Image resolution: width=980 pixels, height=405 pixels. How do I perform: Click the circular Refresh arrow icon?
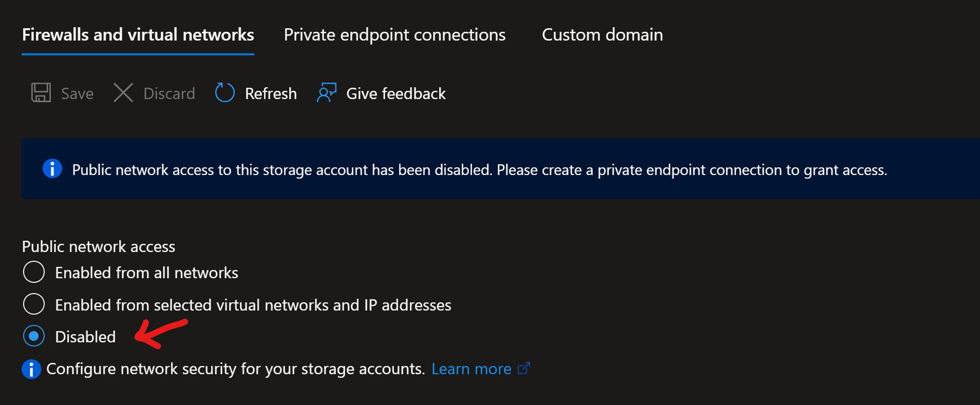pos(224,93)
